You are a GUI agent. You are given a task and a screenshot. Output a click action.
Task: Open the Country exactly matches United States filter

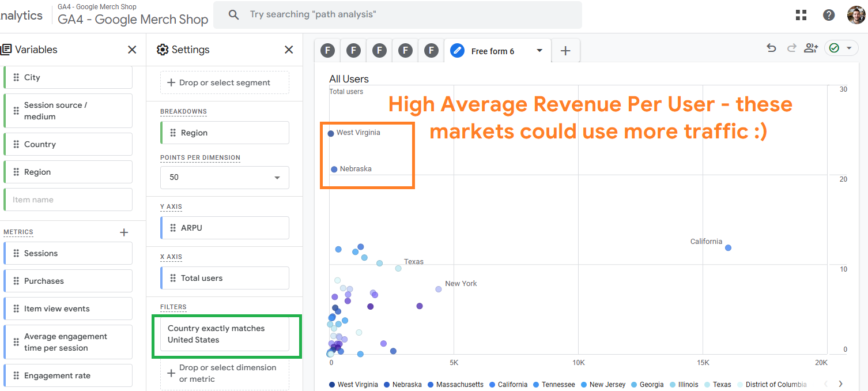pyautogui.click(x=225, y=334)
